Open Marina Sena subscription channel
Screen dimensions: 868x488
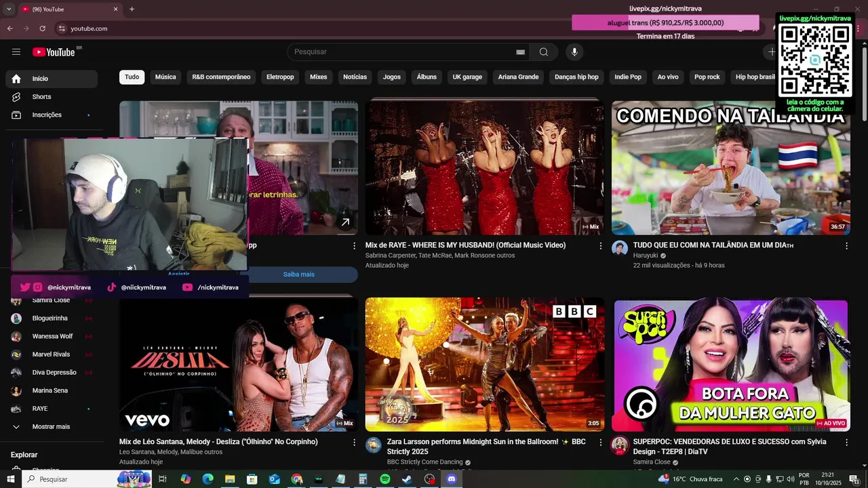[x=52, y=391]
